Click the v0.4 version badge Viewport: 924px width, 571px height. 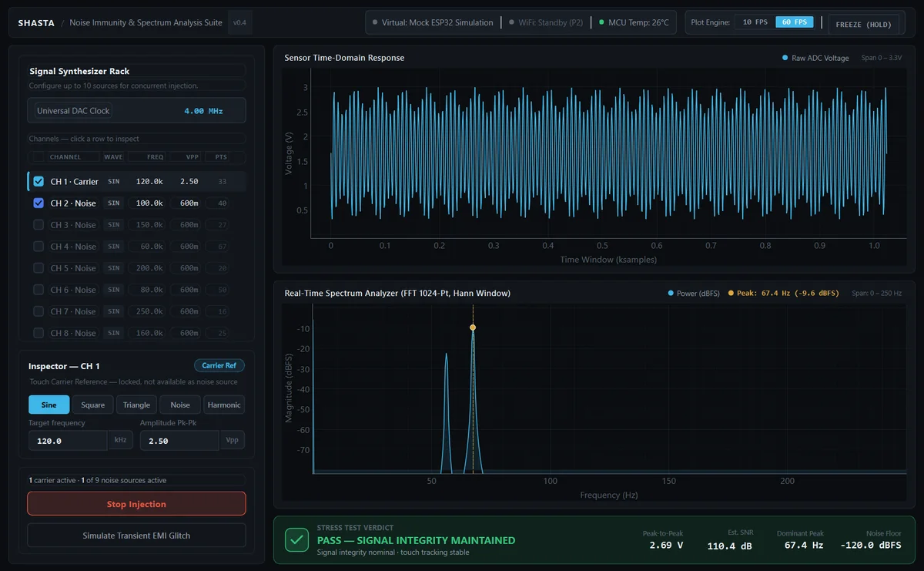pyautogui.click(x=240, y=23)
